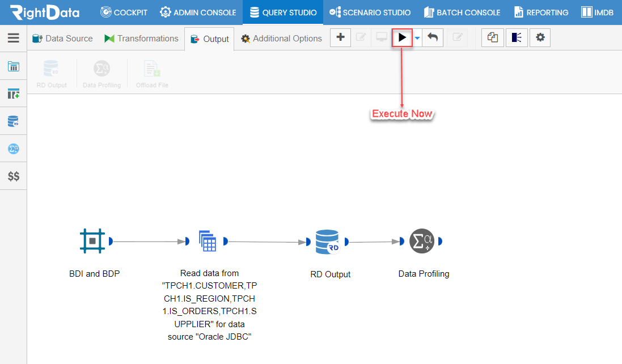Screen dimensions: 622x364
Task: Click the undo arrow toolbar icon
Action: (433, 37)
